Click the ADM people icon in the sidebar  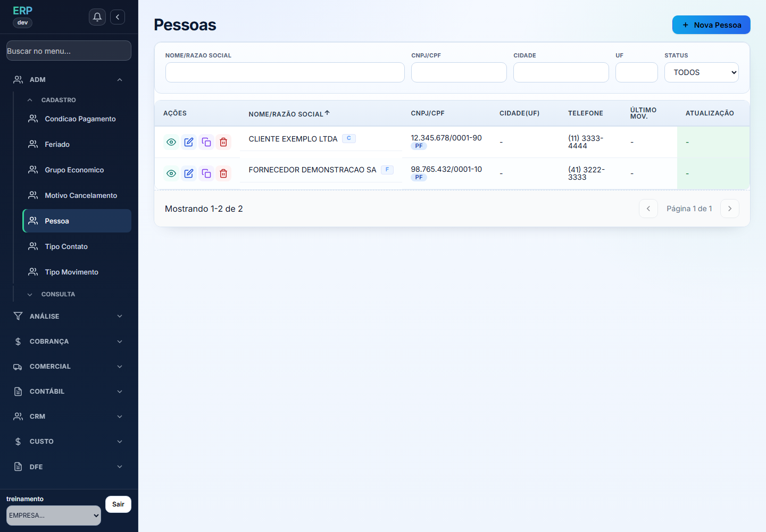click(x=18, y=80)
